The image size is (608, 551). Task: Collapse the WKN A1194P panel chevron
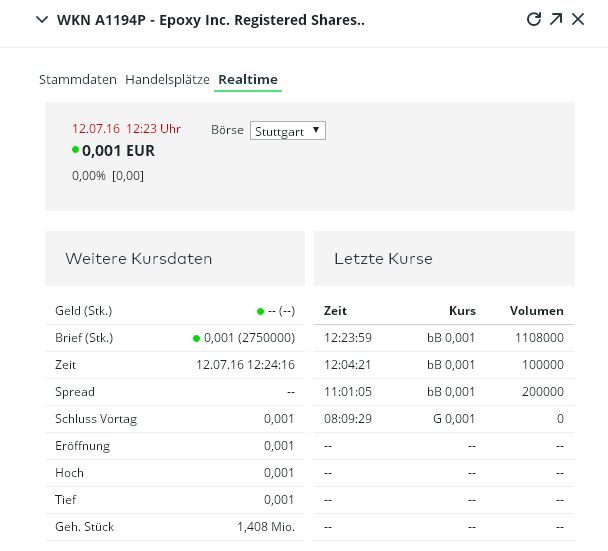pyautogui.click(x=41, y=19)
